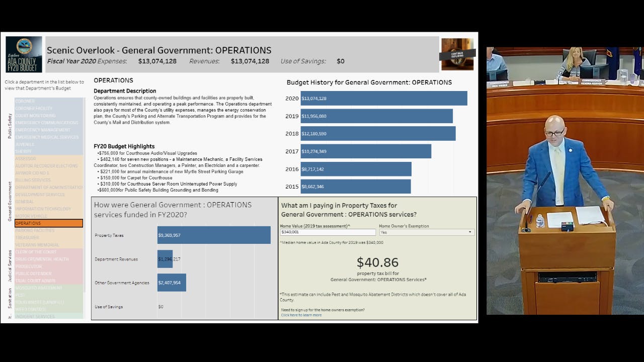
Task: Select BILLING SERVICES department
Action: [49, 180]
